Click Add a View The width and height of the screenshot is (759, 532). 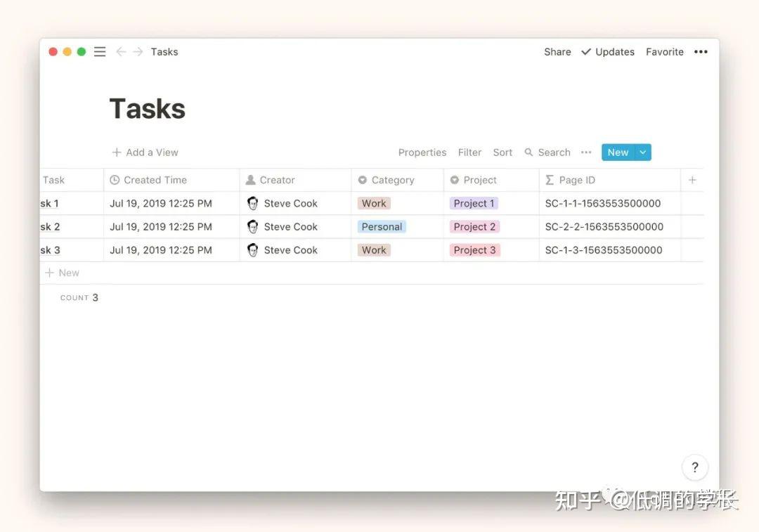145,153
